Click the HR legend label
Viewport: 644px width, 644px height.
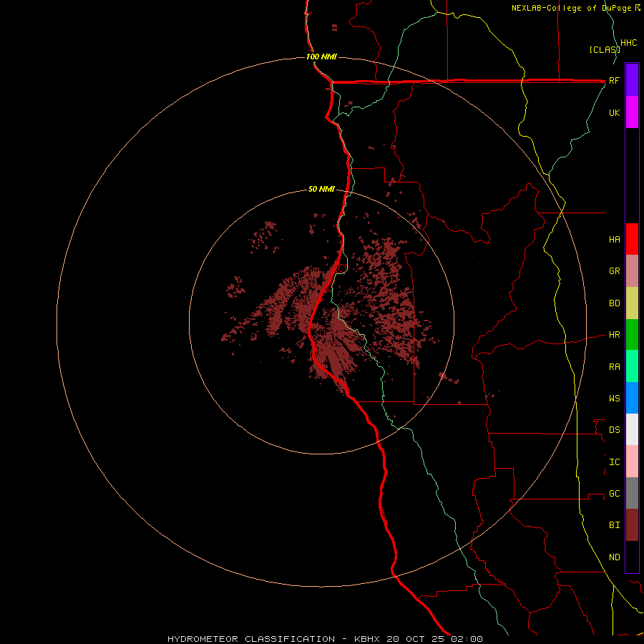tap(615, 335)
